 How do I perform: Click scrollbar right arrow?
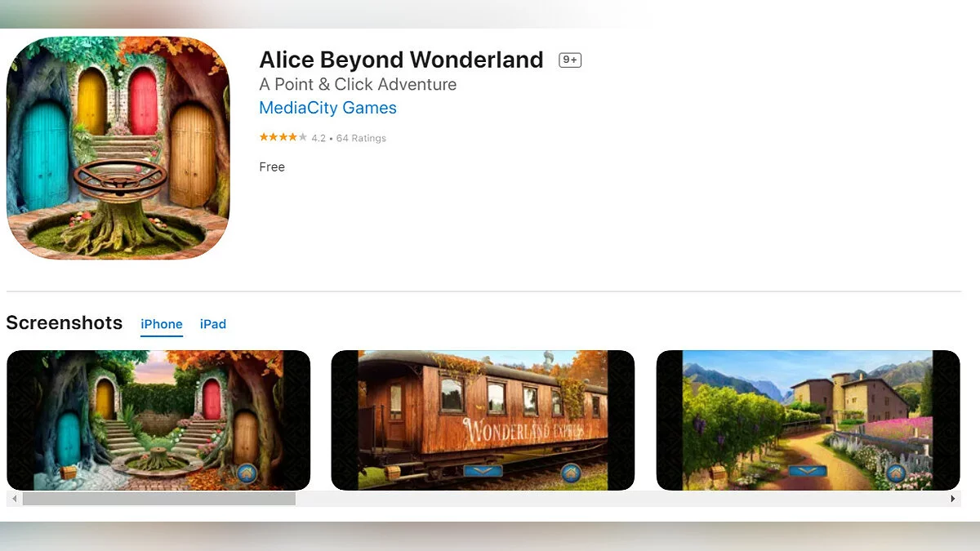click(952, 499)
